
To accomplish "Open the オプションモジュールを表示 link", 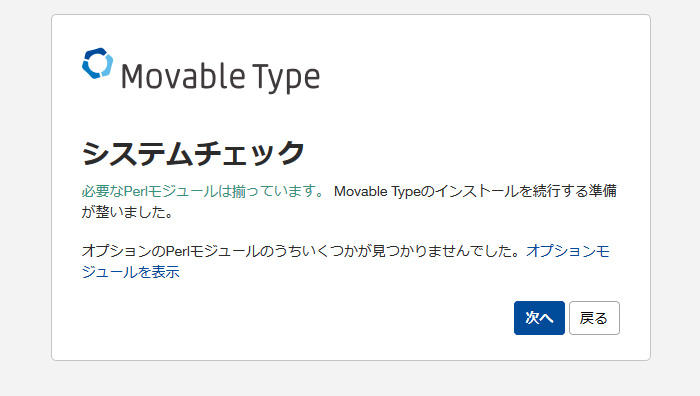I will 345,261.
